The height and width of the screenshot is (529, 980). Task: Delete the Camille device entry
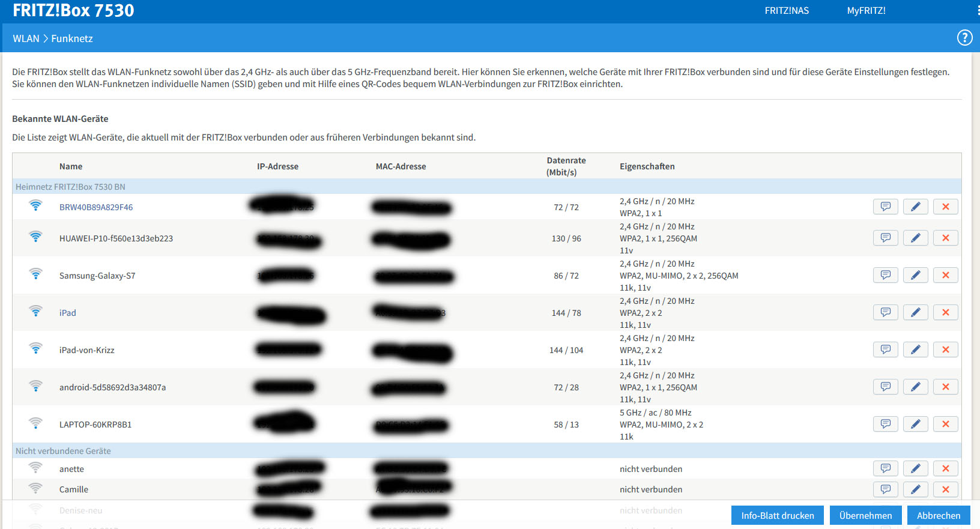pyautogui.click(x=946, y=489)
